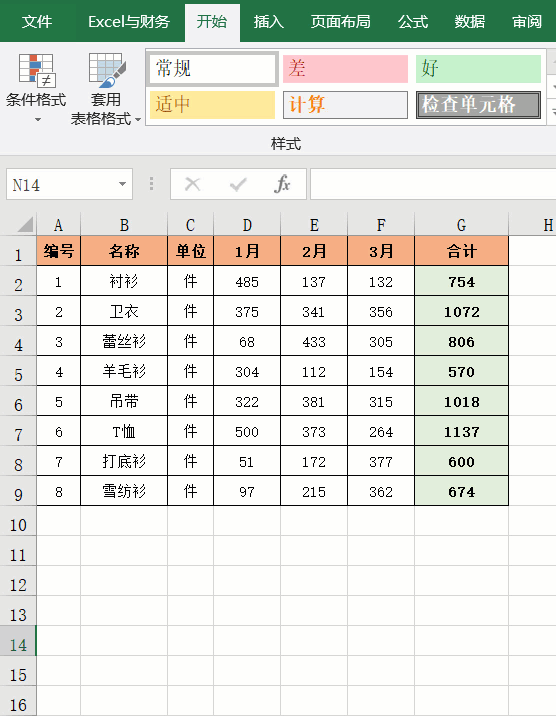Click the cancel X icon in formula bar
The height and width of the screenshot is (716, 556).
tap(192, 184)
